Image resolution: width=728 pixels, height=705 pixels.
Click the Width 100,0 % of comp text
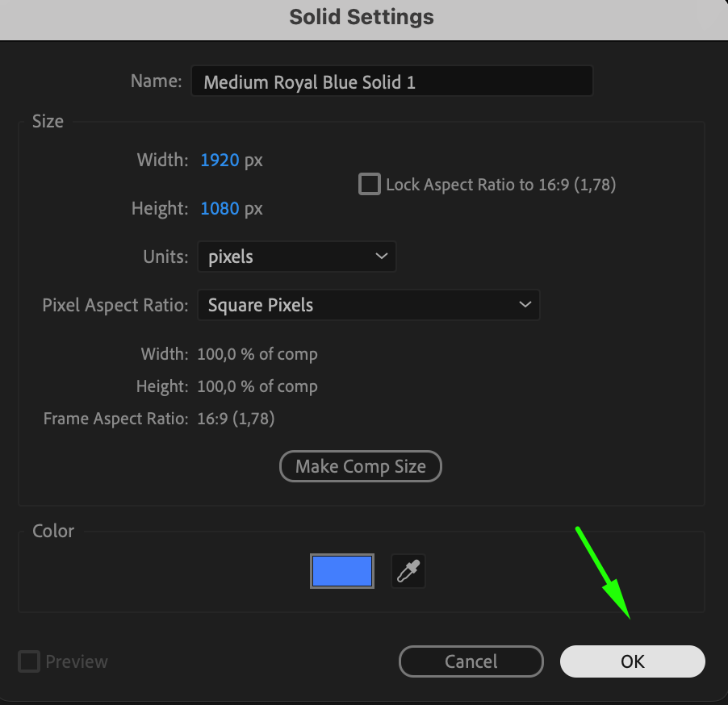257,354
